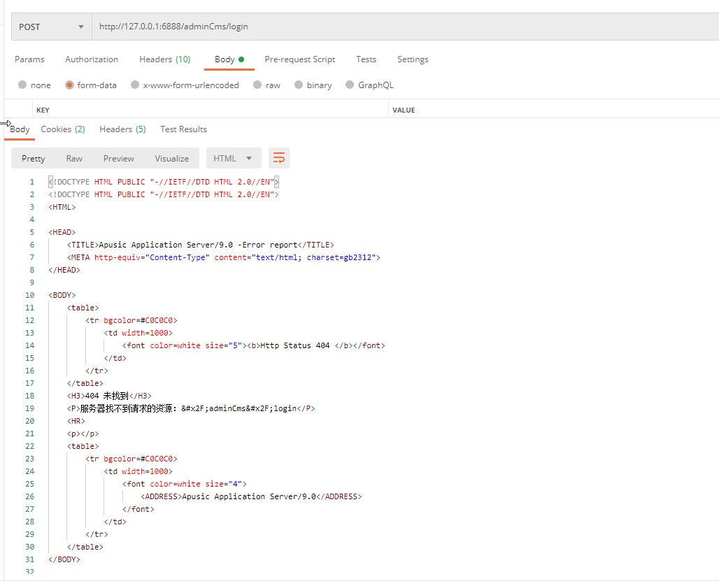Go to Pre-request Script tab
This screenshot has height=588, width=719.
[299, 59]
